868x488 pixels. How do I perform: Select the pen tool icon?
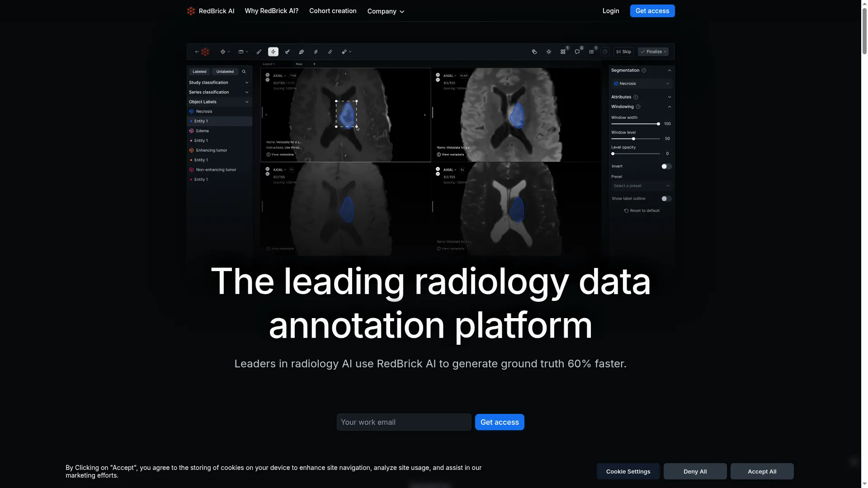point(302,52)
